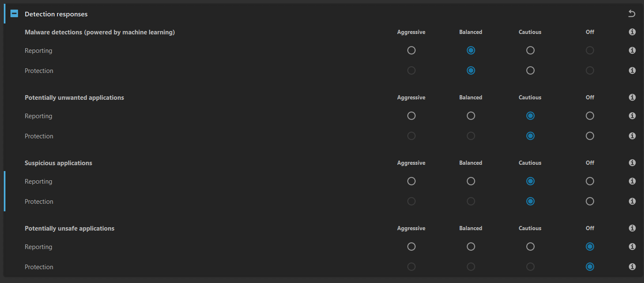Show info for Suspicious applications Reporting row

(632, 181)
